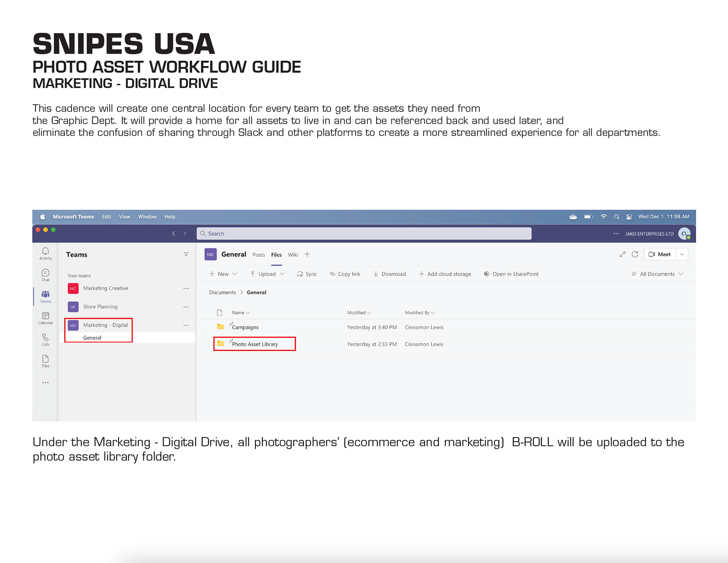Click Open in SharePoint
The height and width of the screenshot is (563, 728).
click(511, 274)
